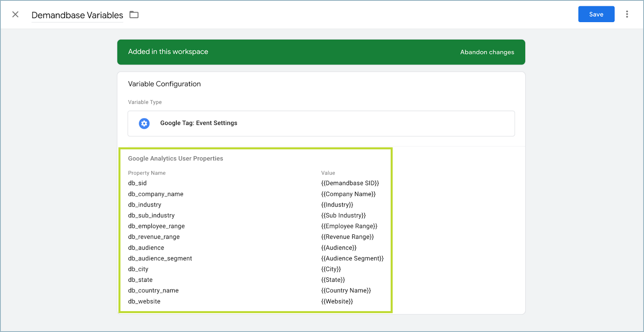Click the Google Analytics User Properties label
Image resolution: width=644 pixels, height=332 pixels.
point(175,159)
